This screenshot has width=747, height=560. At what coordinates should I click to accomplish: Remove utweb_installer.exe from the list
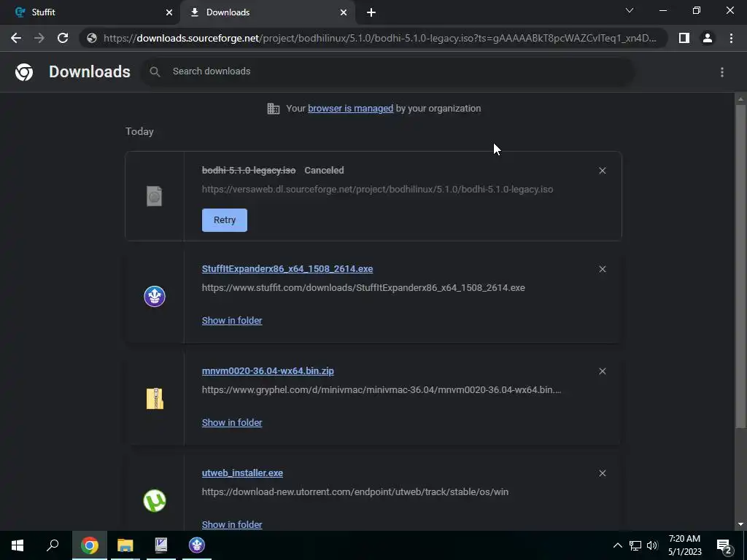tap(602, 472)
